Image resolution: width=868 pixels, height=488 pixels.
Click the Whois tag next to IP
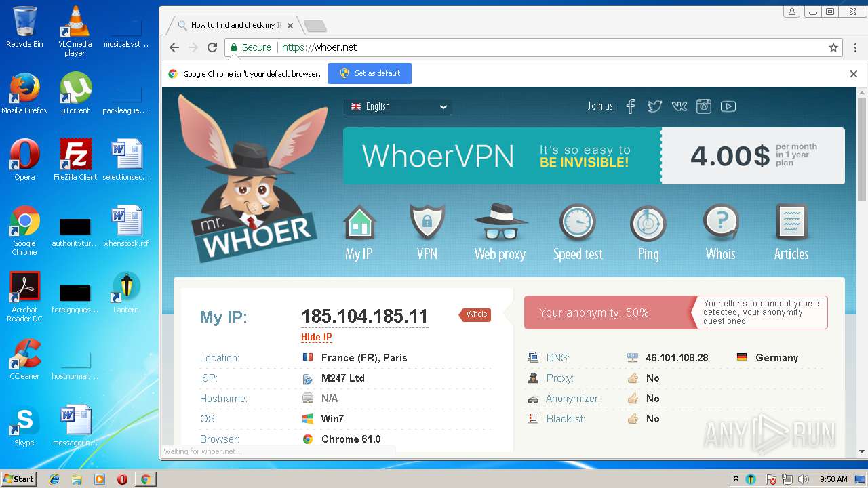point(475,314)
